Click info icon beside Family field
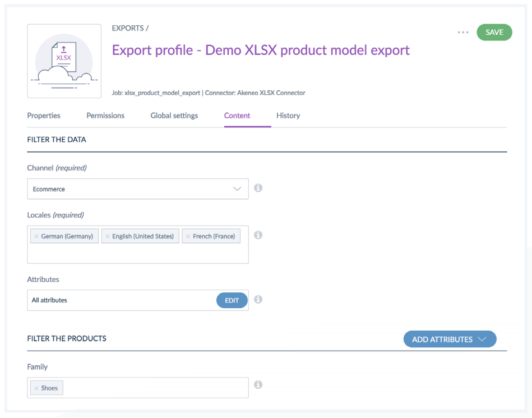 (x=258, y=385)
